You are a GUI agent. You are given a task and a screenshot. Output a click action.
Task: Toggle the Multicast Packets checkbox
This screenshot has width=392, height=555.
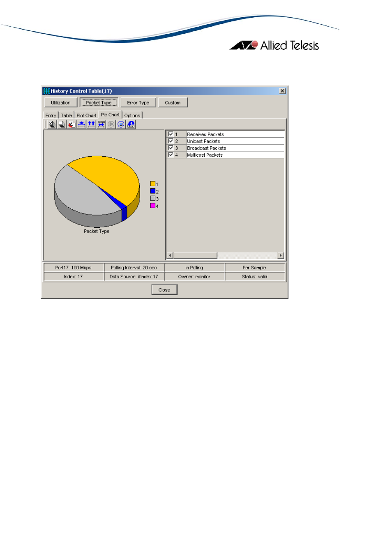tap(171, 155)
